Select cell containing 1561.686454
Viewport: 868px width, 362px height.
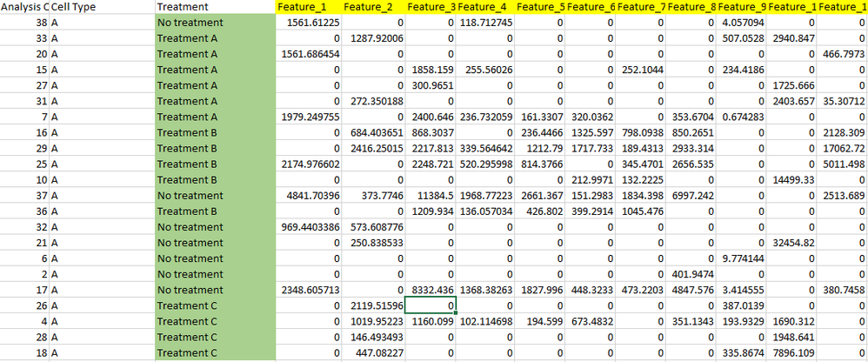click(308, 54)
